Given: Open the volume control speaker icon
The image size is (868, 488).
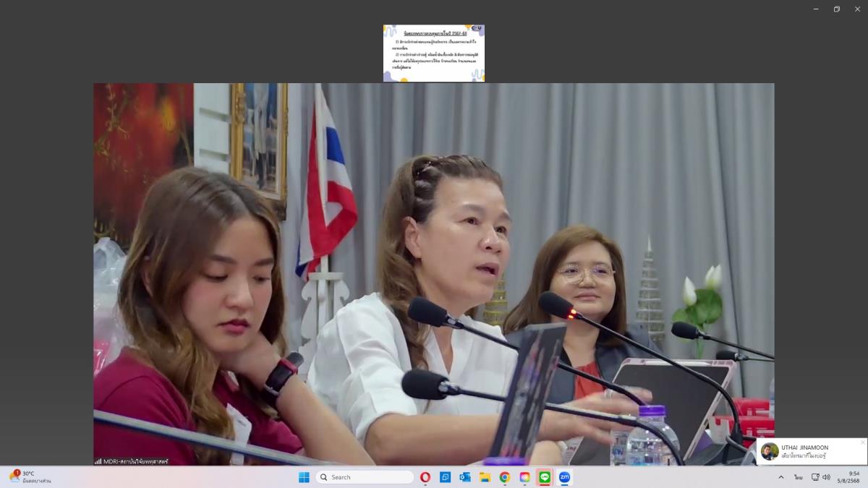Looking at the screenshot, I should [x=826, y=477].
